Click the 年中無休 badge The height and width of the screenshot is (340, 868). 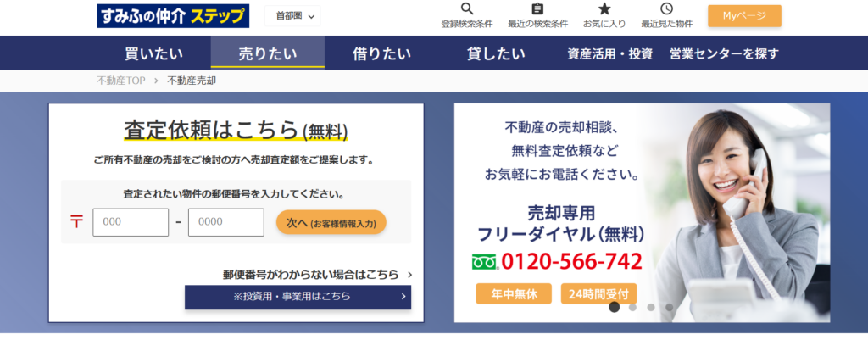point(514,294)
